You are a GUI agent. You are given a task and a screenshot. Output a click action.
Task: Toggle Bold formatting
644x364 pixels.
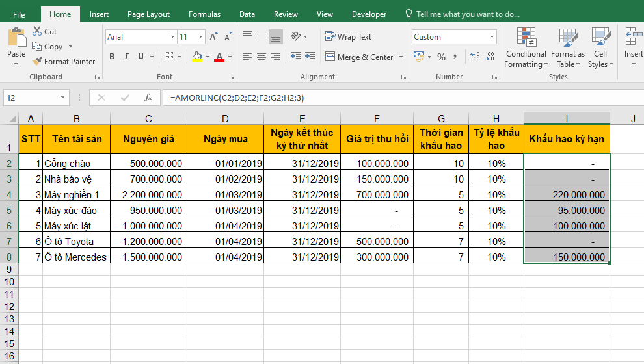point(112,57)
